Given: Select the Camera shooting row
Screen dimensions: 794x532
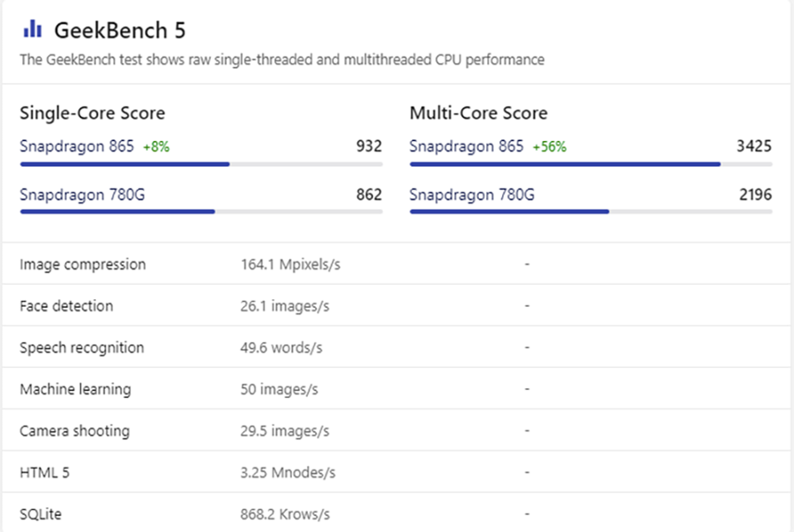Looking at the screenshot, I should 396,431.
